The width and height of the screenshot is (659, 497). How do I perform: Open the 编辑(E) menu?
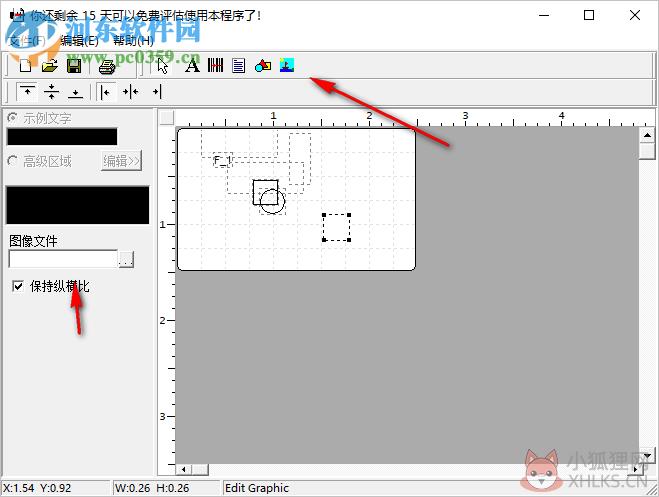79,41
